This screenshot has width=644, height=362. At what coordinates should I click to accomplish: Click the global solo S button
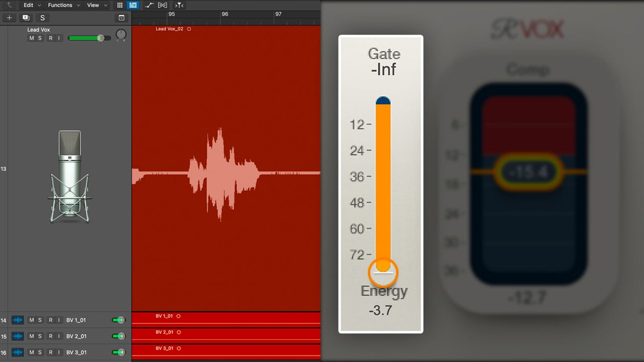tap(42, 18)
